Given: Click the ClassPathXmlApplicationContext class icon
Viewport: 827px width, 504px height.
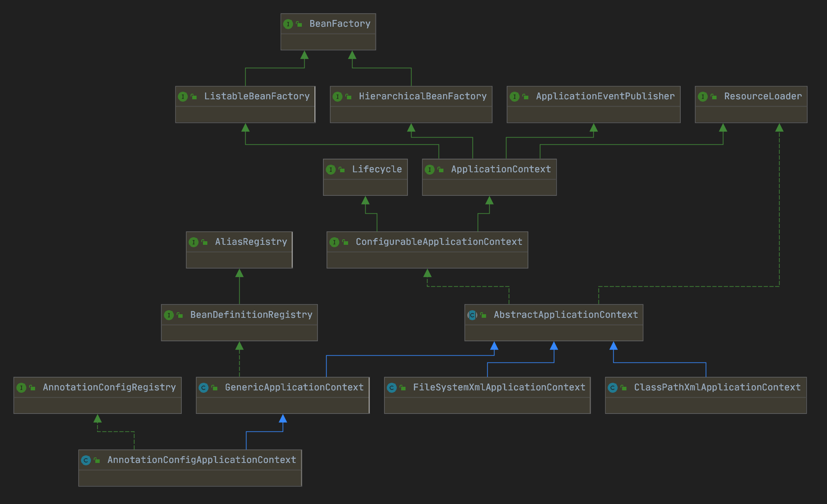Looking at the screenshot, I should click(x=612, y=388).
